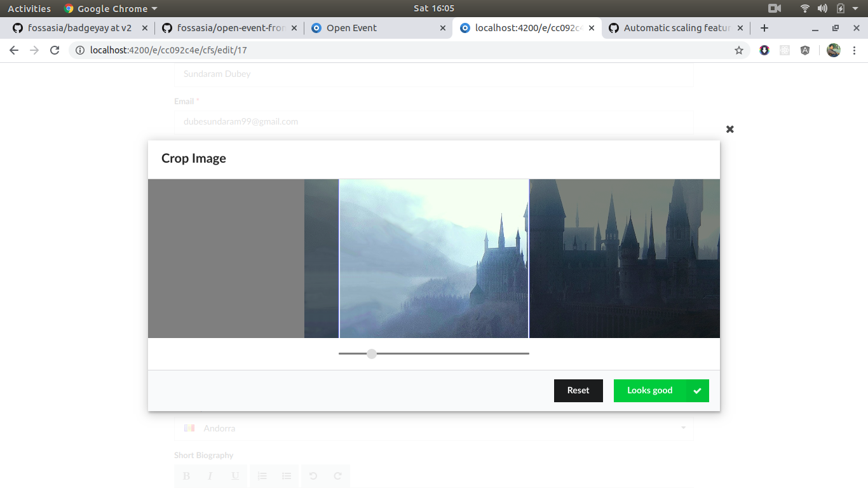This screenshot has width=868, height=488.
Task: Open Chrome three-dot menu
Action: 854,50
